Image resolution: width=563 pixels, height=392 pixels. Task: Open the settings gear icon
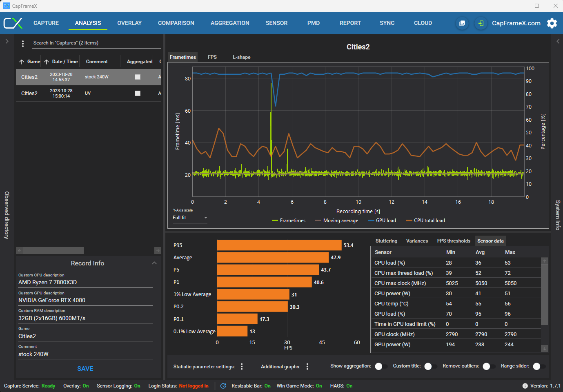click(x=552, y=23)
